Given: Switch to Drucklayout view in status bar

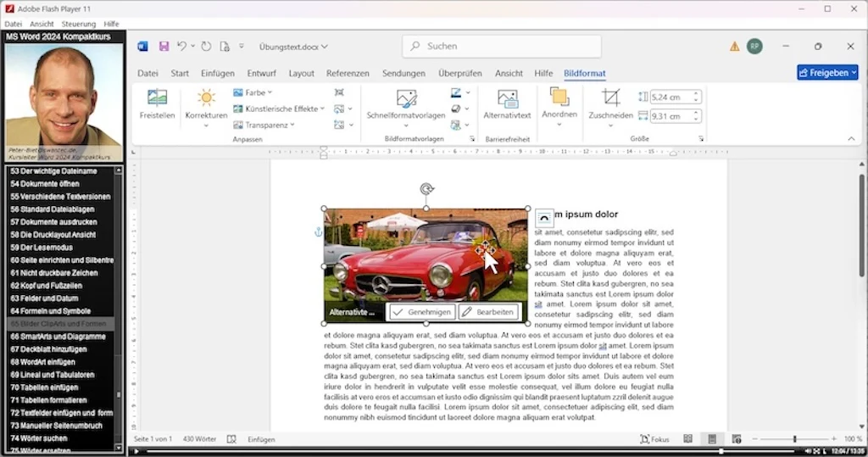Looking at the screenshot, I should (x=712, y=439).
